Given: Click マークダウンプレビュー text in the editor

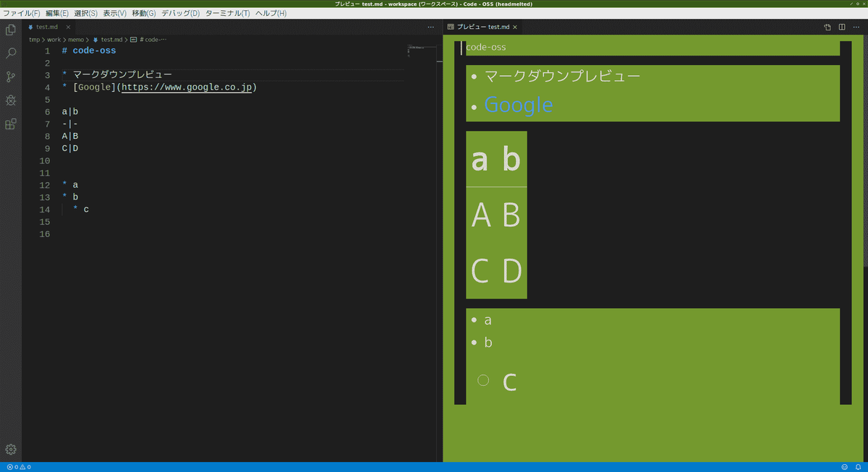Looking at the screenshot, I should [122, 74].
